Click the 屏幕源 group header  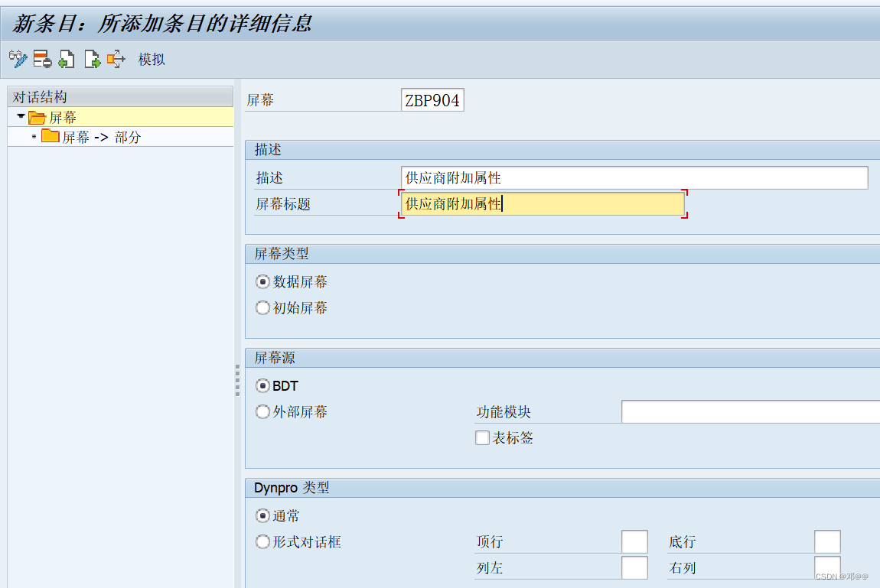pyautogui.click(x=562, y=358)
